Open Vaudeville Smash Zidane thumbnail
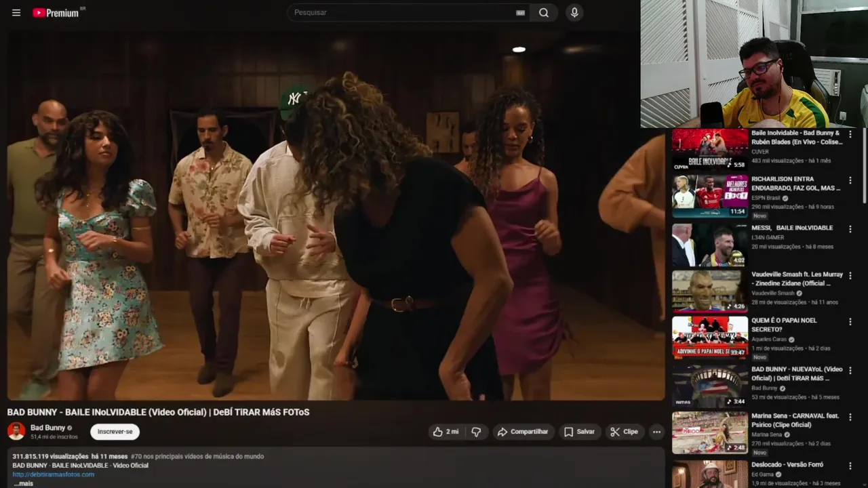Screen dimensions: 868x488 [x=710, y=291]
